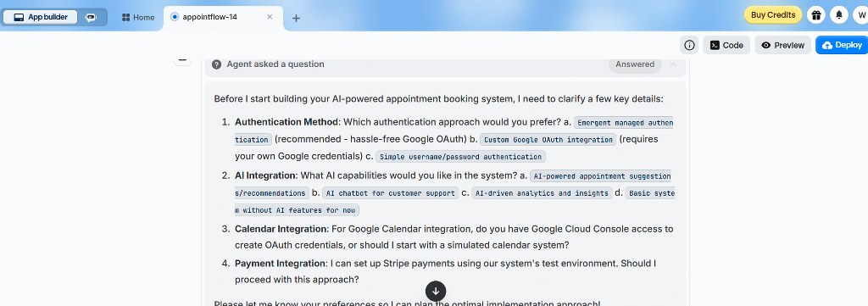The width and height of the screenshot is (868, 306).
Task: Click the question mark icon beside Agent asked
Action: click(216, 64)
